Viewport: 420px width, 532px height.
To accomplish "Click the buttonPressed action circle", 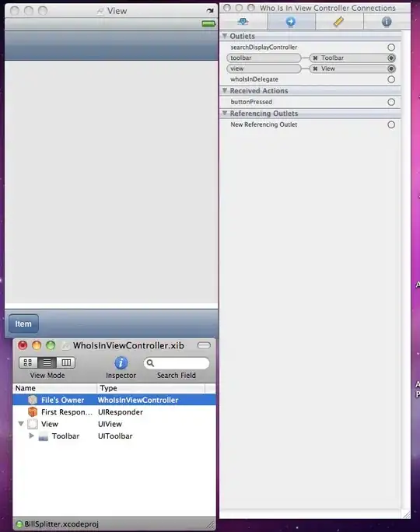I will click(x=391, y=102).
